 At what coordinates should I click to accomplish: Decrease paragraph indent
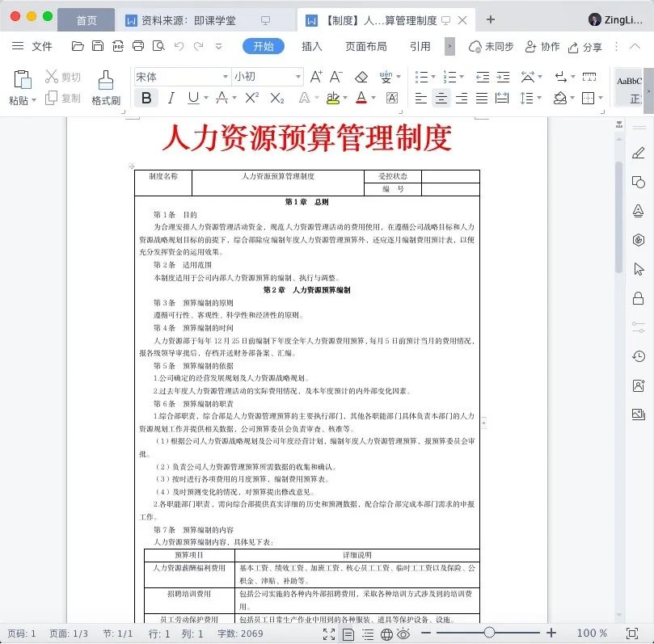pos(483,77)
